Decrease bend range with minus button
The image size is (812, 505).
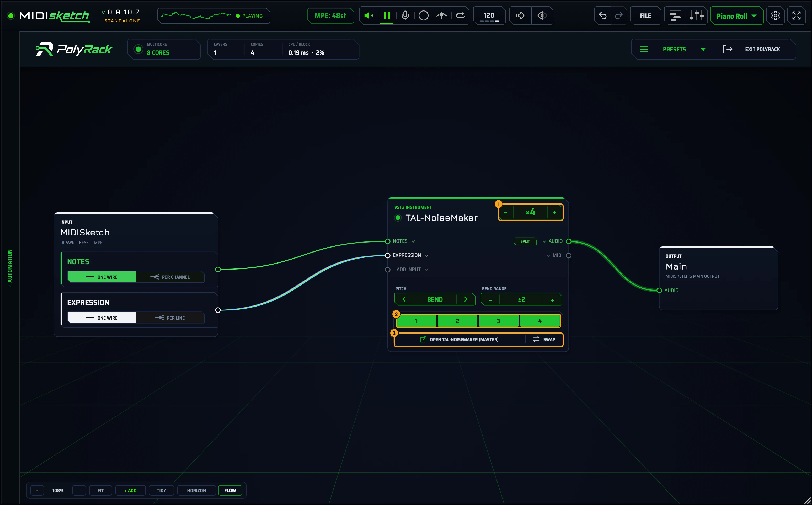coord(490,300)
